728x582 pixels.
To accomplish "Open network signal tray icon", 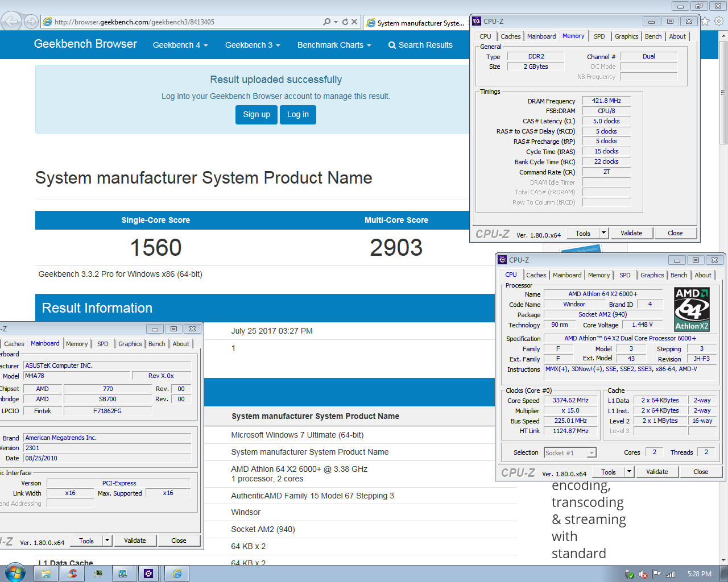I will [671, 574].
